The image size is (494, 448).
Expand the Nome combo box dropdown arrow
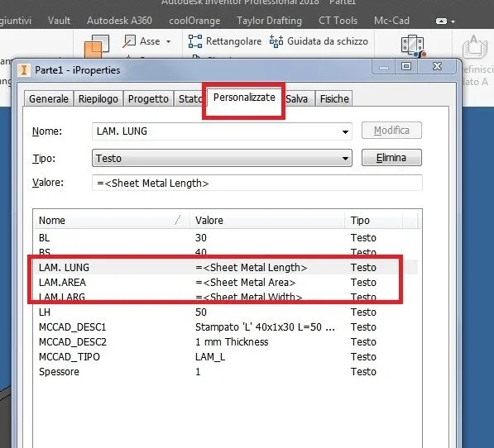[345, 131]
